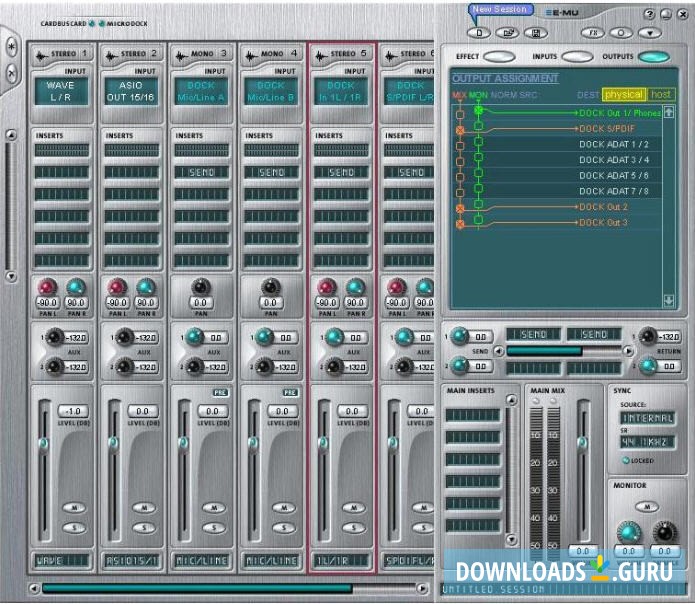
Task: Click the red Pan L knob on strip 1
Action: pyautogui.click(x=47, y=287)
